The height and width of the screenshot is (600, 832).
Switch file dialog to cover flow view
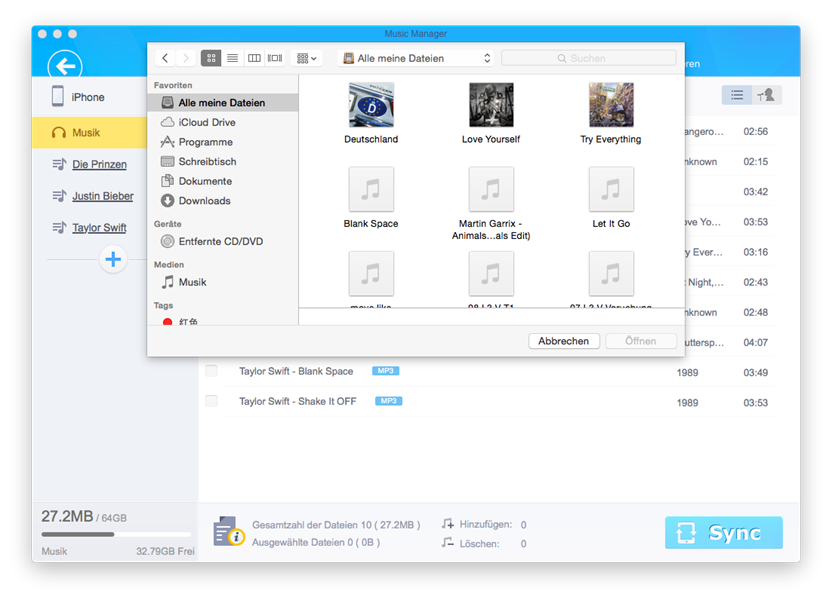pos(275,58)
